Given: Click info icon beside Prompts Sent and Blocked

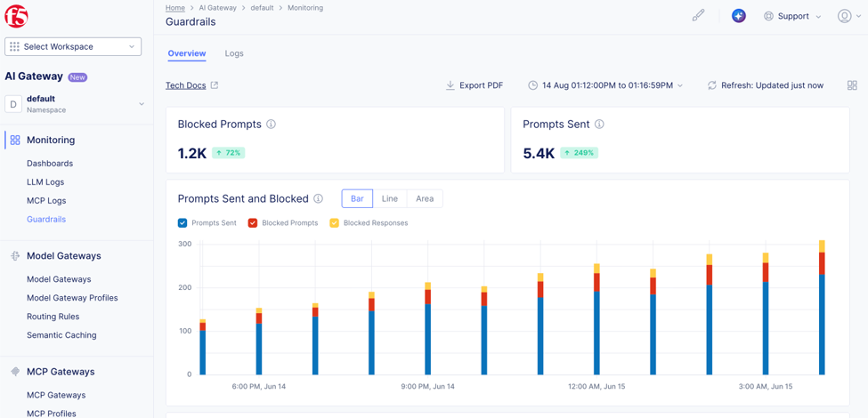Looking at the screenshot, I should pos(319,198).
